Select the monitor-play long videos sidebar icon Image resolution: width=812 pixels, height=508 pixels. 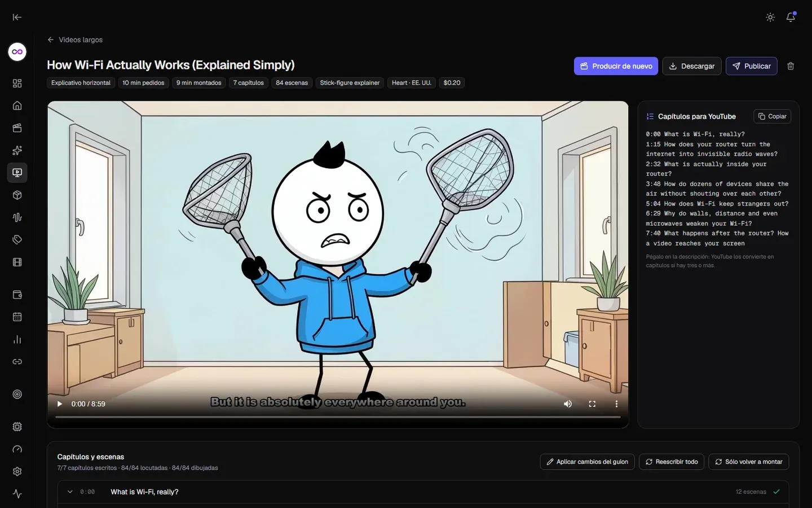coord(17,173)
